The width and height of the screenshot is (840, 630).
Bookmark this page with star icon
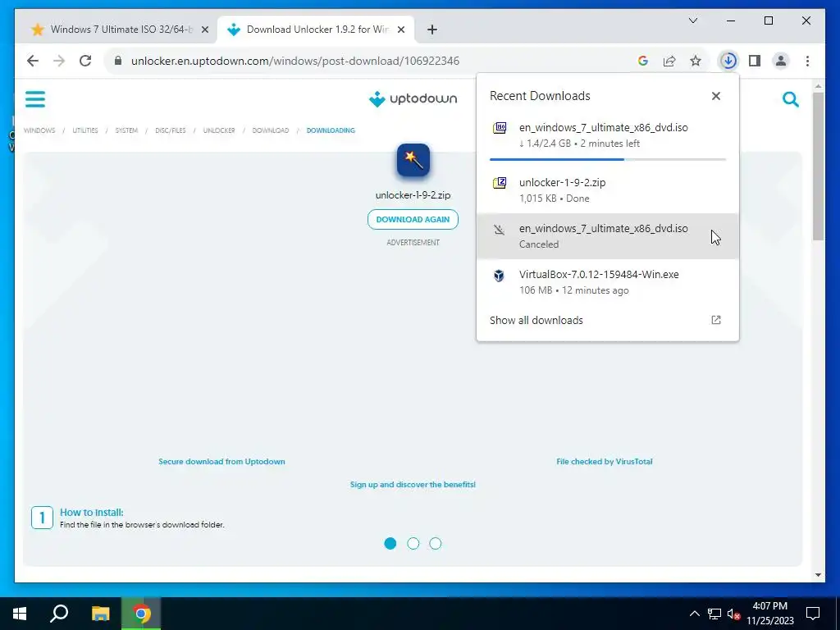coord(696,61)
